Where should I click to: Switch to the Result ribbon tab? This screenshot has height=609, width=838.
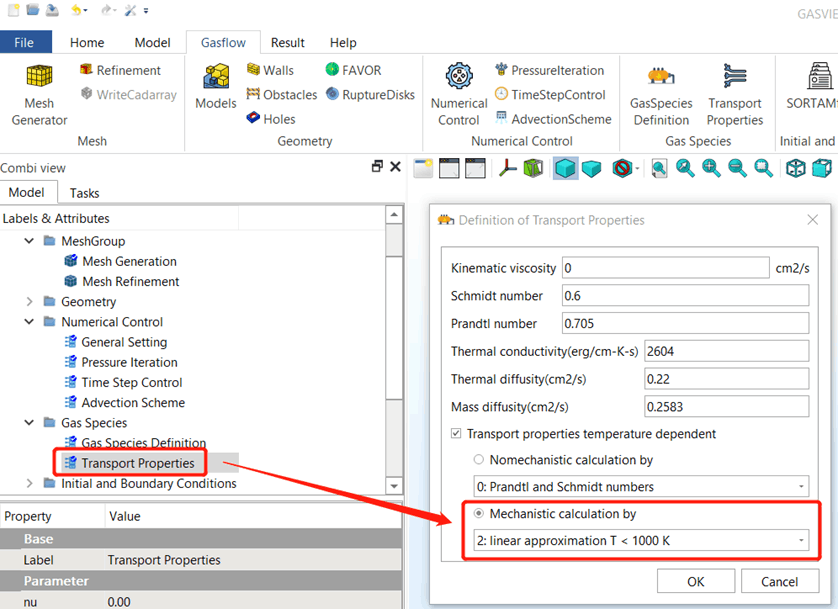[x=288, y=42]
